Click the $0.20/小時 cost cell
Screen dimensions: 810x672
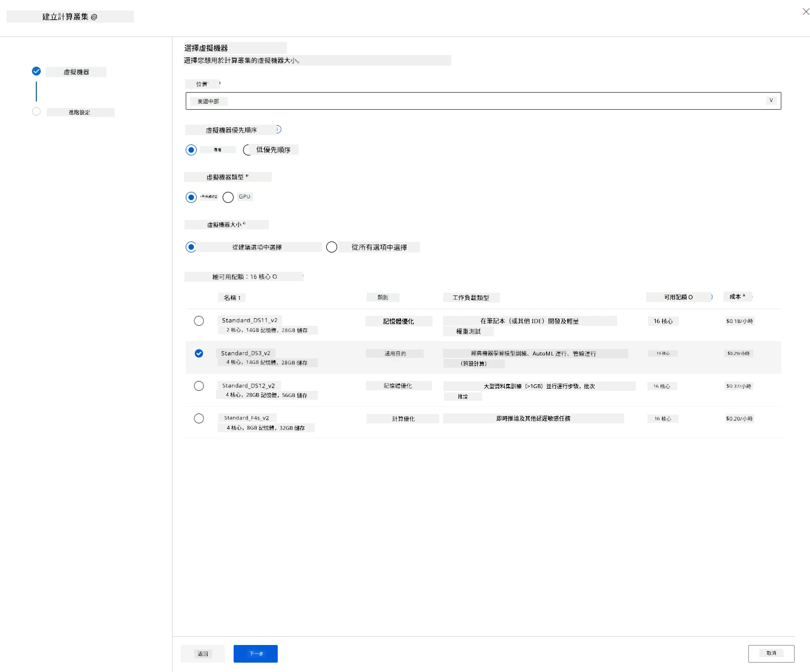[739, 419]
